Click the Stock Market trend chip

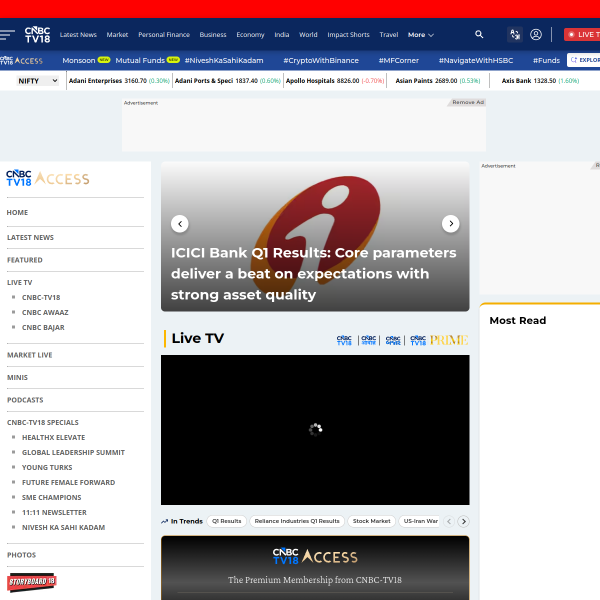pos(371,521)
